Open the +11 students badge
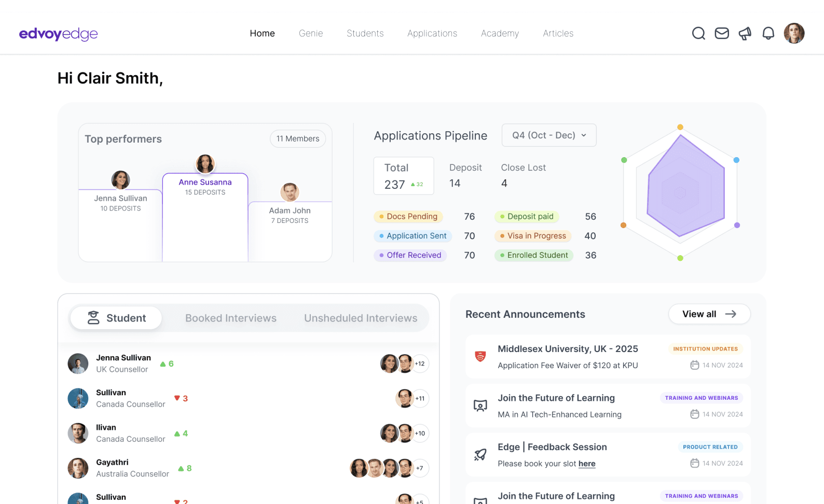This screenshot has height=504, width=824. (x=420, y=399)
